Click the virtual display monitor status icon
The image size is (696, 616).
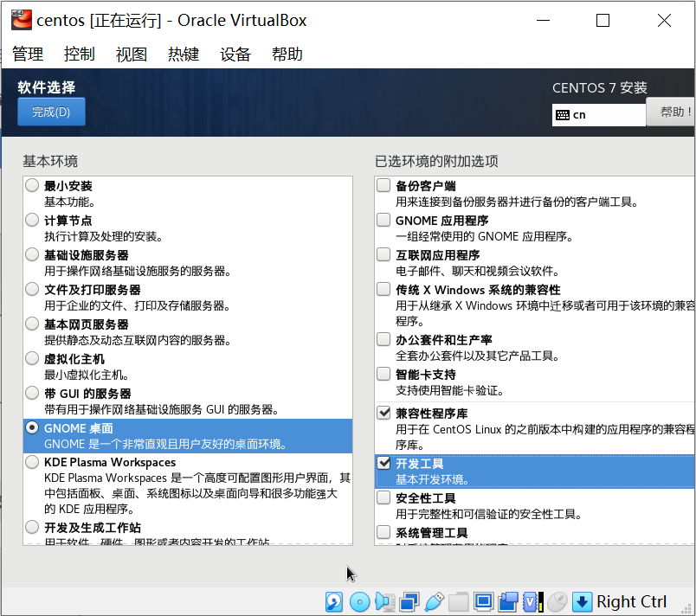pos(483,602)
